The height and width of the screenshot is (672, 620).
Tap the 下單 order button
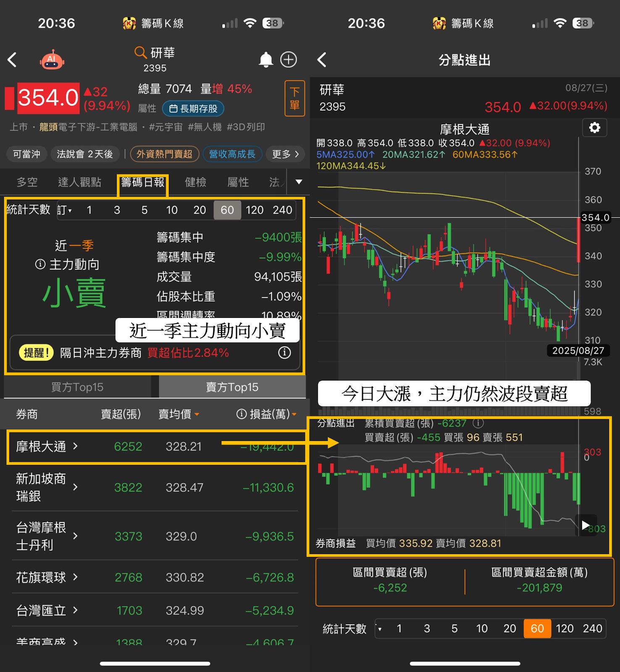point(294,98)
